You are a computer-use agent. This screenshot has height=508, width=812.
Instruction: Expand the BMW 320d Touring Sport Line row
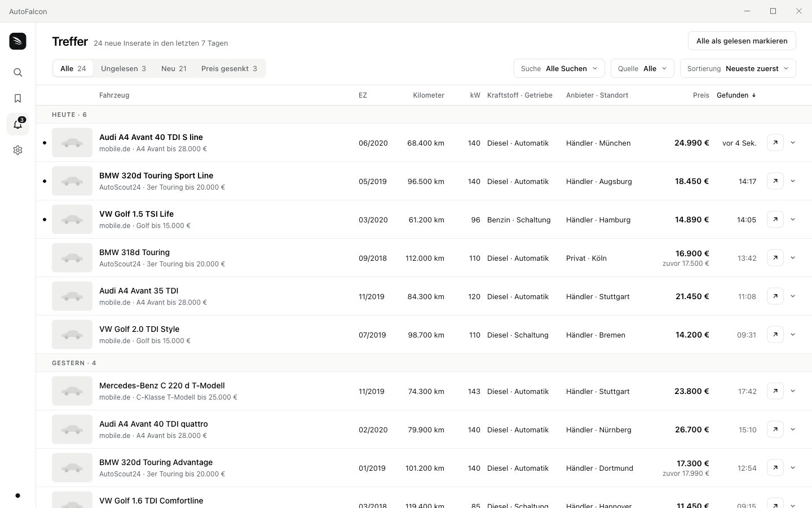pyautogui.click(x=793, y=181)
